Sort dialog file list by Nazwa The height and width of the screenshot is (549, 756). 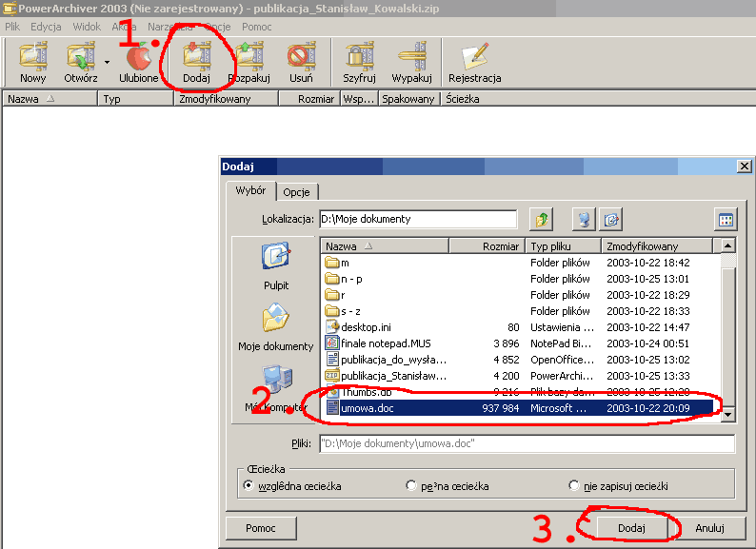(385, 246)
